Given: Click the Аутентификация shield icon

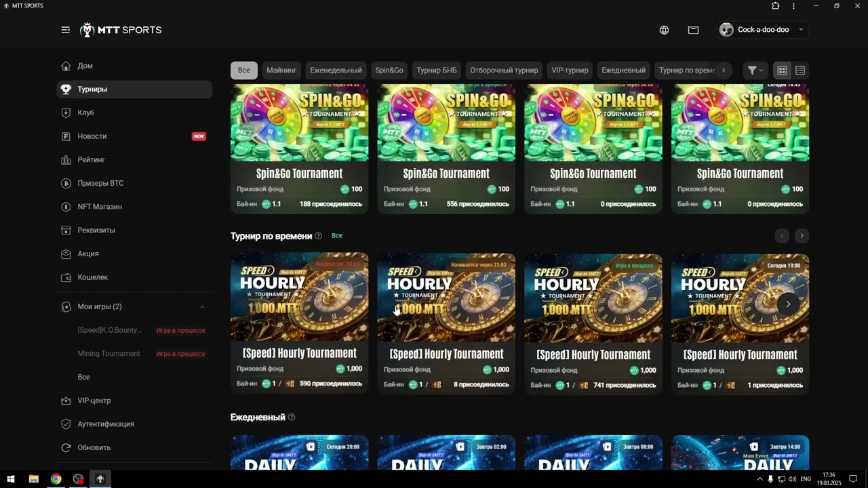Looking at the screenshot, I should click(x=66, y=424).
